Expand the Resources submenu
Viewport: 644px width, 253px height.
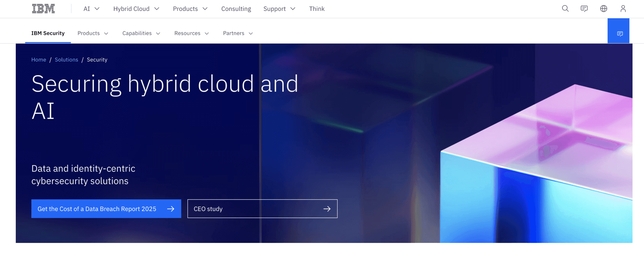point(191,33)
